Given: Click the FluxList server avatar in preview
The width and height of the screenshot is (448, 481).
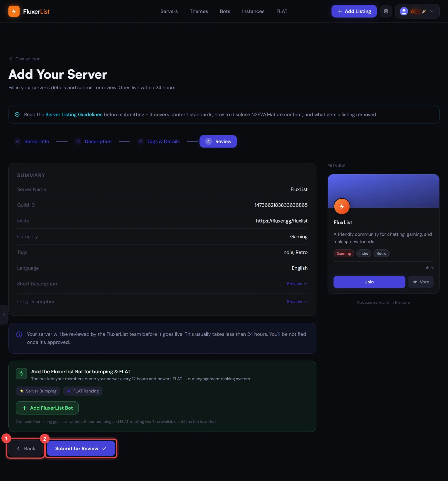Looking at the screenshot, I should click(x=342, y=206).
